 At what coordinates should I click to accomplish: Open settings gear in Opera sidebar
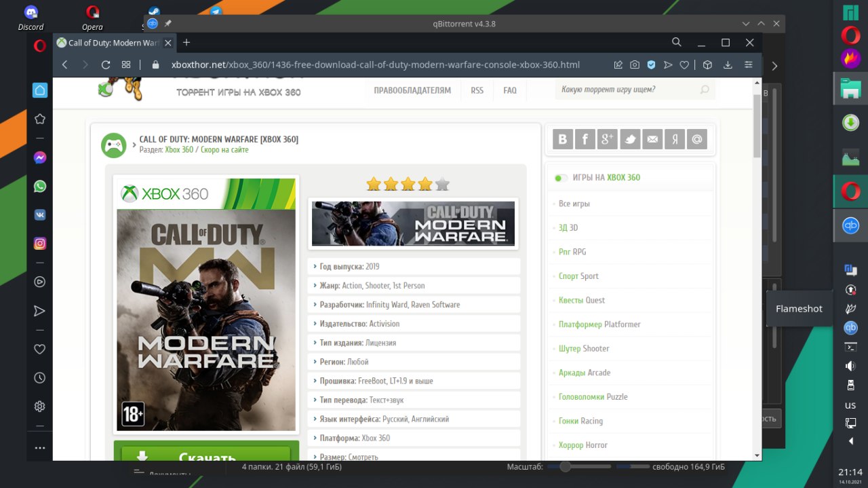pyautogui.click(x=40, y=407)
